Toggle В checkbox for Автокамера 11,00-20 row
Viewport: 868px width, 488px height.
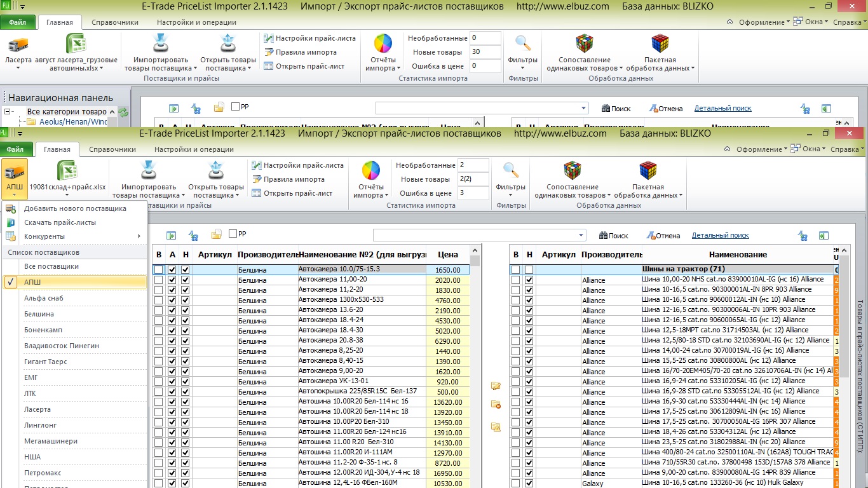click(x=158, y=280)
